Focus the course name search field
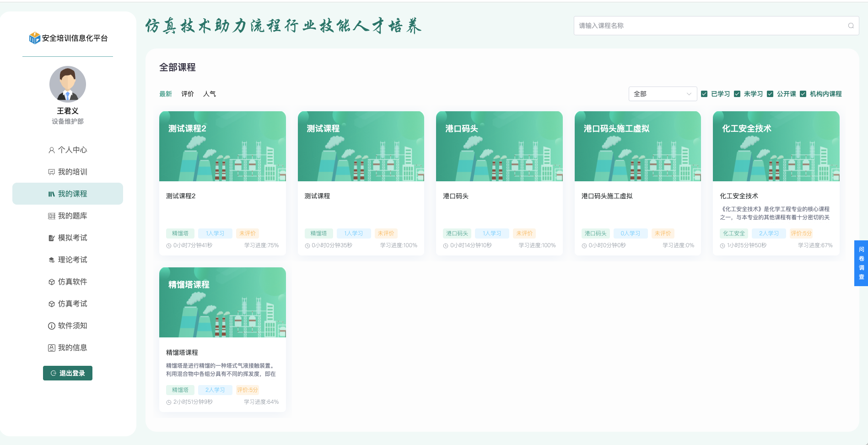 point(709,26)
